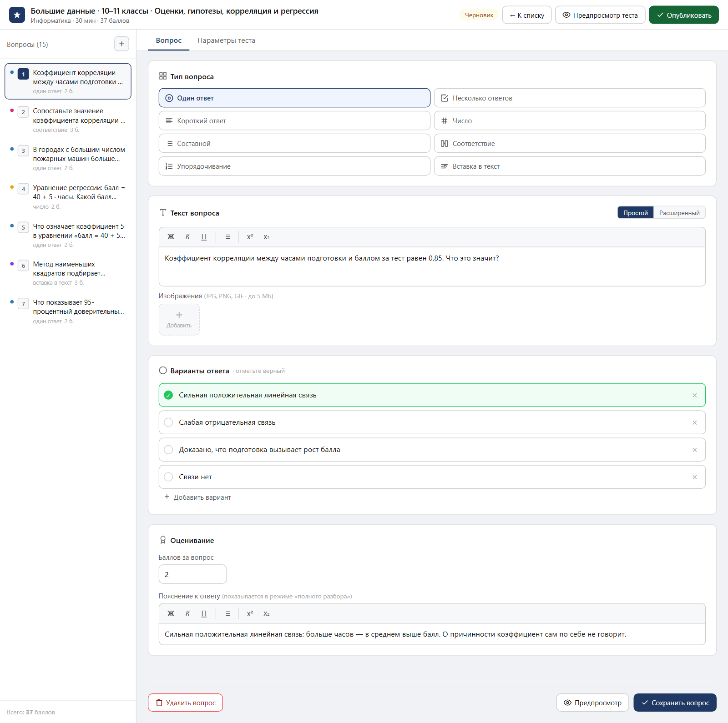Remove the answer option 'Сильная положительная линейная связь'
The height and width of the screenshot is (723, 728).
point(695,395)
